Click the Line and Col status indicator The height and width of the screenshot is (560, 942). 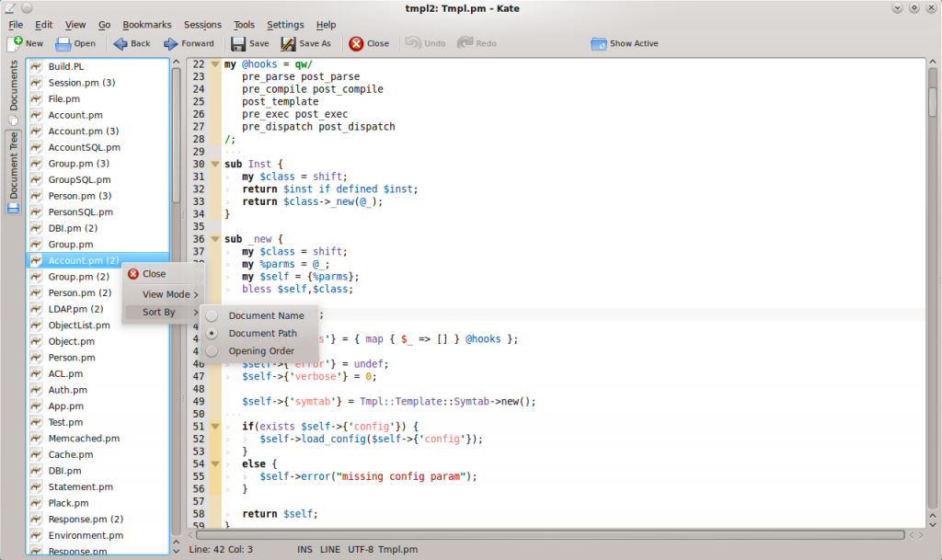point(221,549)
